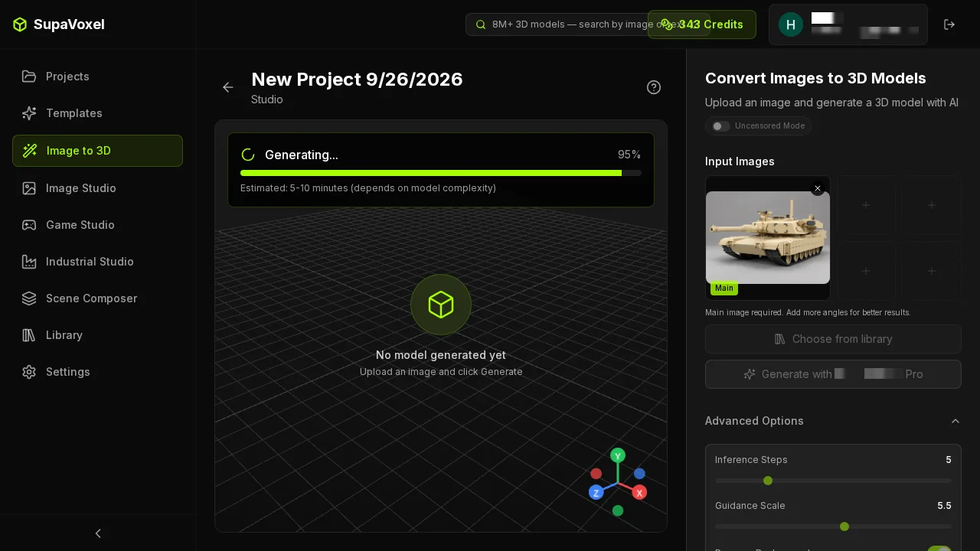
Task: Click the logout icon
Action: click(949, 24)
